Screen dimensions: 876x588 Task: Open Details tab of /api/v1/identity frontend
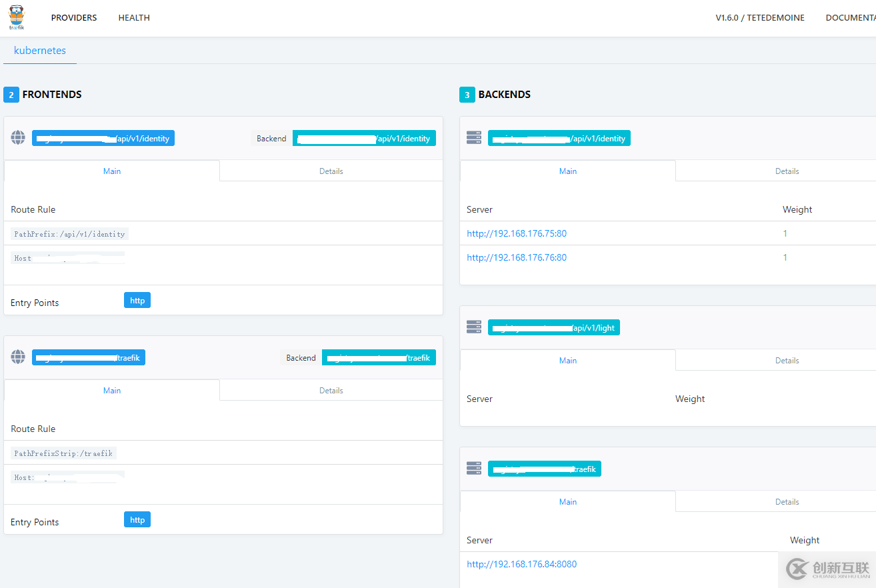point(331,171)
